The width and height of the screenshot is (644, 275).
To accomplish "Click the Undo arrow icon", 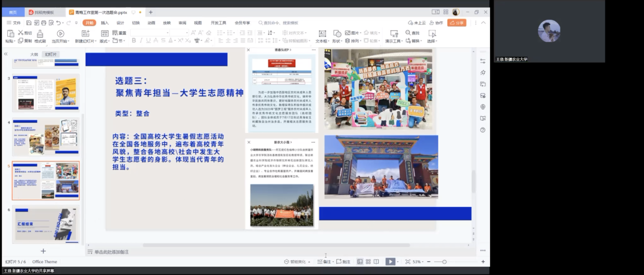I will (x=58, y=23).
